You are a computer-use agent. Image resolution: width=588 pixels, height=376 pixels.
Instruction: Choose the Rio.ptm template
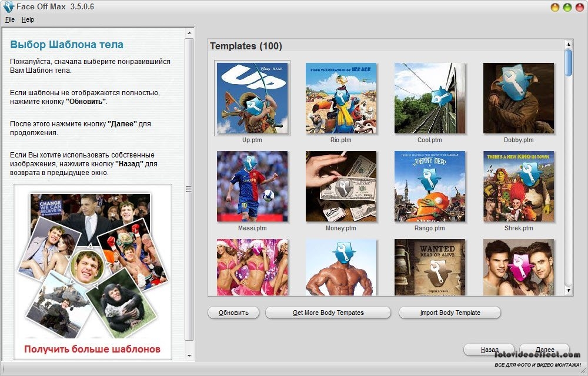click(x=341, y=98)
